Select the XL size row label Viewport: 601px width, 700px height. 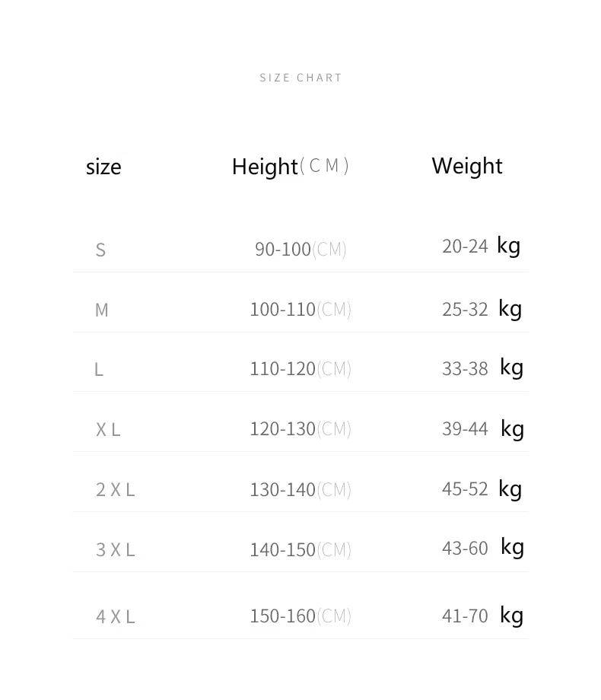pyautogui.click(x=108, y=430)
